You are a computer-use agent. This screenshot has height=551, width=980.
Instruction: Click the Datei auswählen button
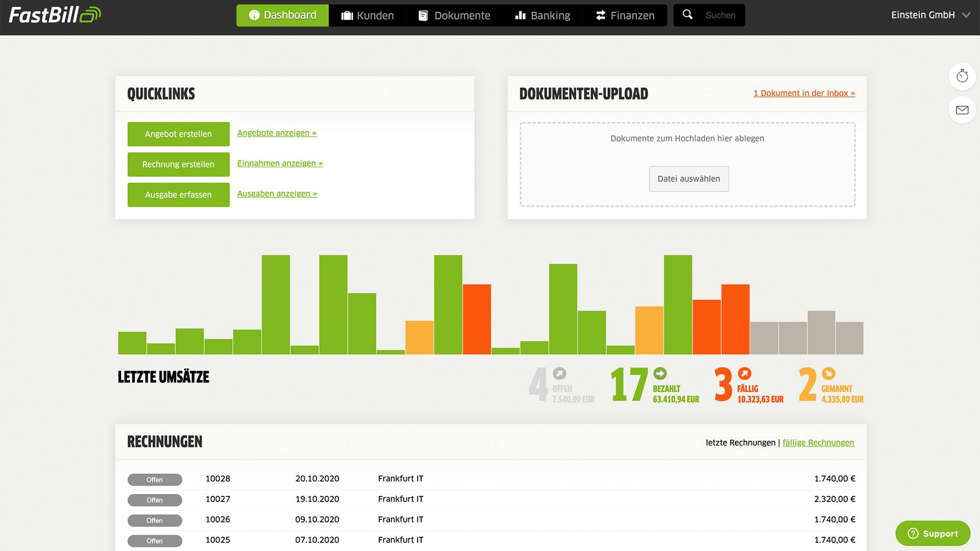689,179
